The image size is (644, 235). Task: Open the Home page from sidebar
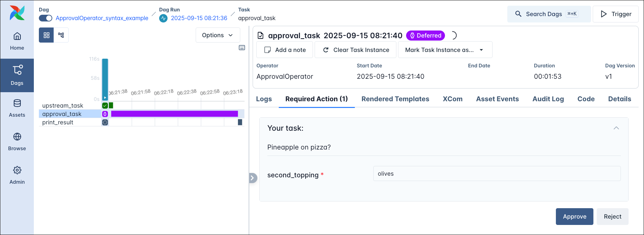pyautogui.click(x=17, y=41)
